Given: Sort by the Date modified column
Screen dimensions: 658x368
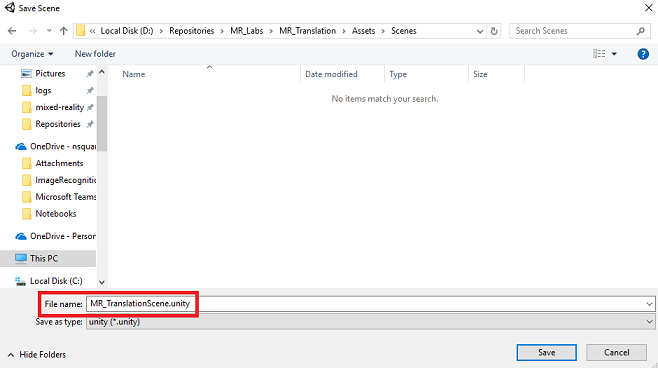Looking at the screenshot, I should pos(331,74).
